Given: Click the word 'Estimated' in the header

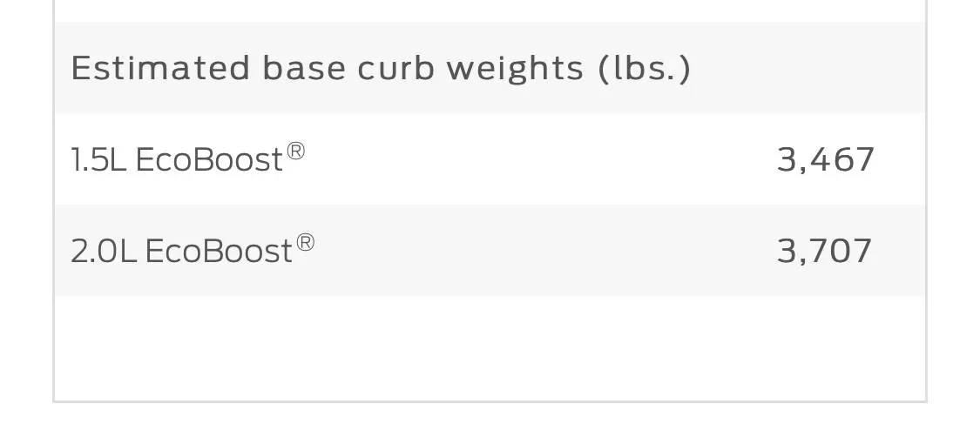Looking at the screenshot, I should pyautogui.click(x=160, y=68).
